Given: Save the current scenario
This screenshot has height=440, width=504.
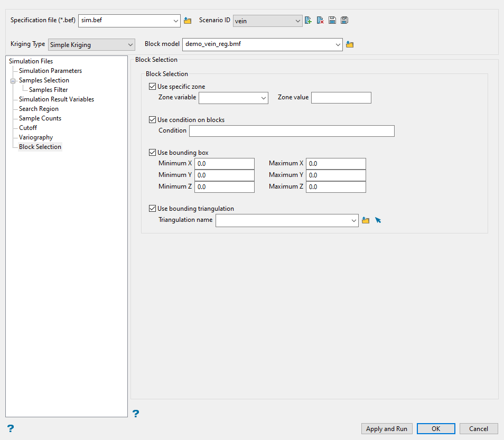Looking at the screenshot, I should 332,21.
